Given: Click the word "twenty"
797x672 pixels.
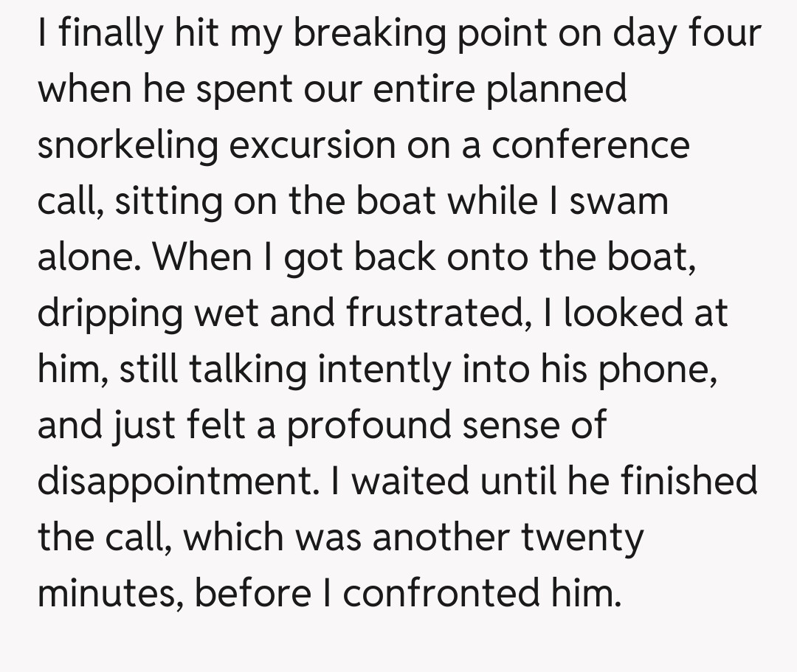Looking at the screenshot, I should pos(583,538).
